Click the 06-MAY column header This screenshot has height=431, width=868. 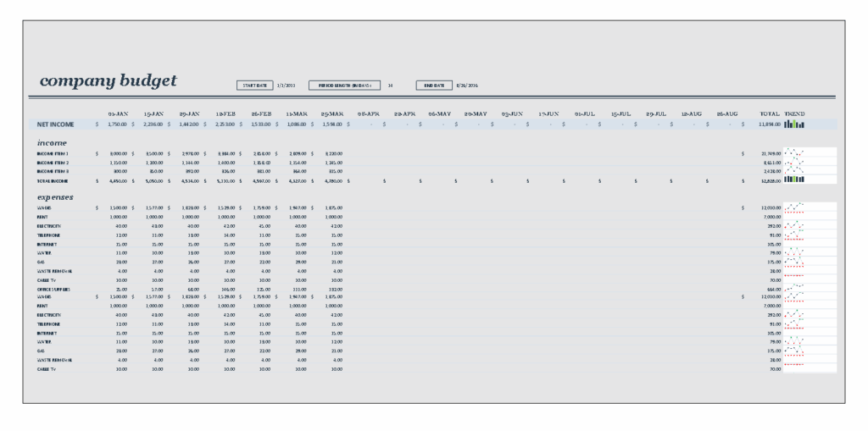point(440,113)
